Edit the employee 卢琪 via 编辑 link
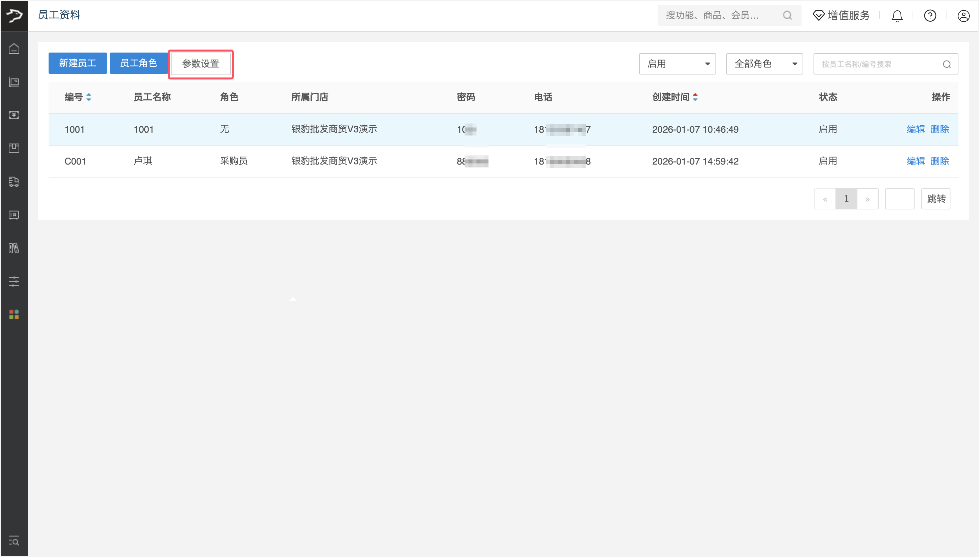The height and width of the screenshot is (558, 980). [915, 161]
